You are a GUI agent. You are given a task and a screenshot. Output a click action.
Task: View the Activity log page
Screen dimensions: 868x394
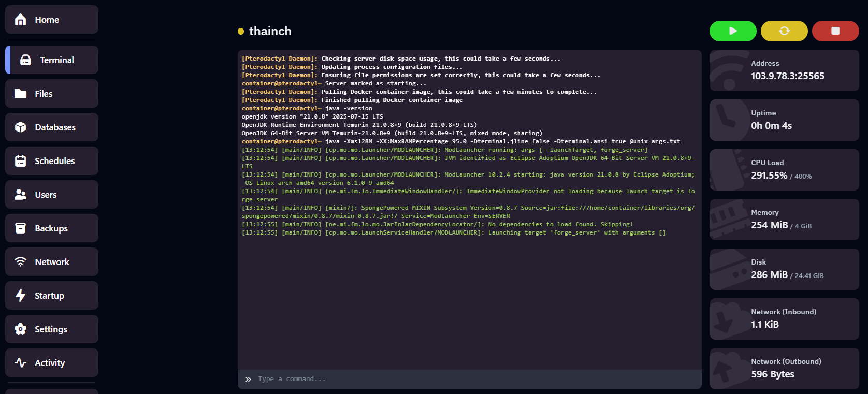pos(51,363)
